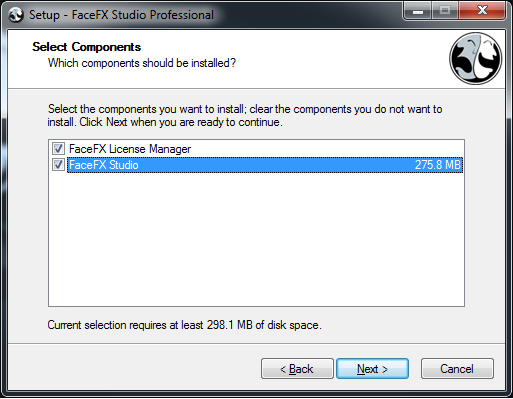Click the 298.1 MB disk space notice
Image resolution: width=513 pixels, height=399 pixels.
pyautogui.click(x=184, y=325)
